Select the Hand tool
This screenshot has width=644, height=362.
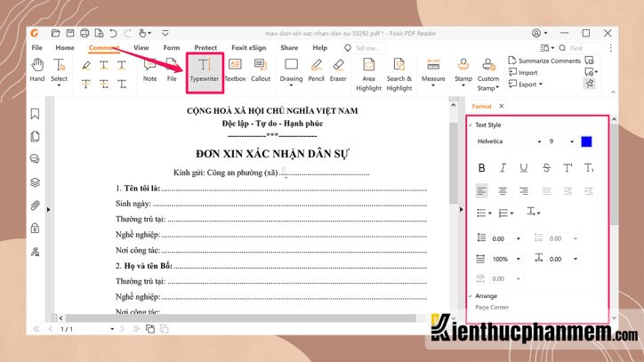[37, 70]
